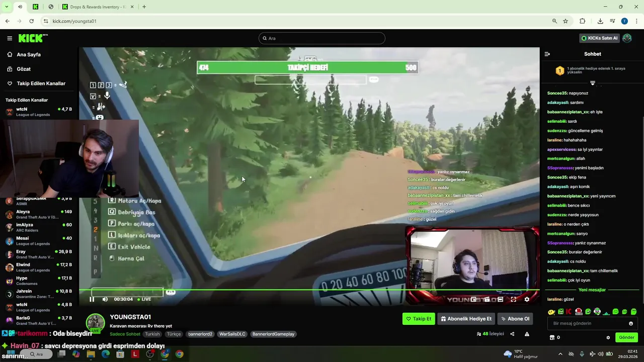Close the Drops & Rewards Inventory tab
The image size is (644, 362).
click(132, 7)
